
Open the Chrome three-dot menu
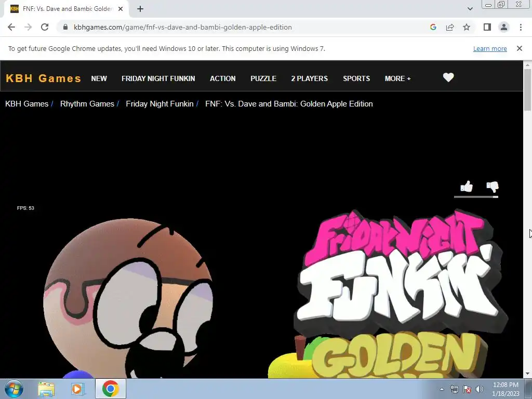pyautogui.click(x=521, y=27)
